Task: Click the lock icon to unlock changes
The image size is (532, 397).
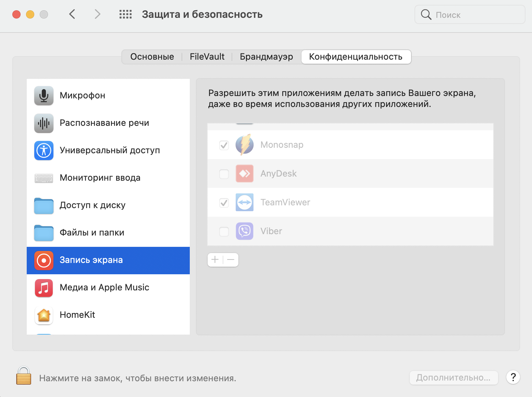Action: coord(24,376)
